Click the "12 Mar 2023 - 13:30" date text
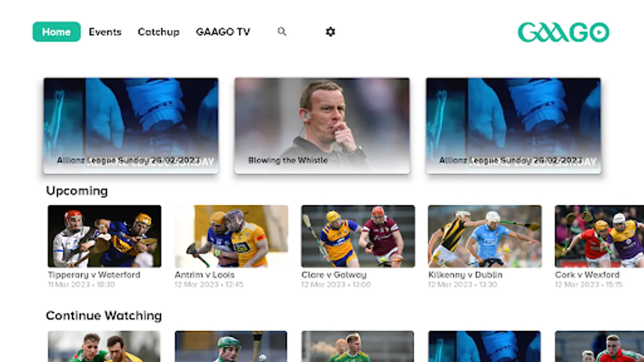 pos(463,284)
